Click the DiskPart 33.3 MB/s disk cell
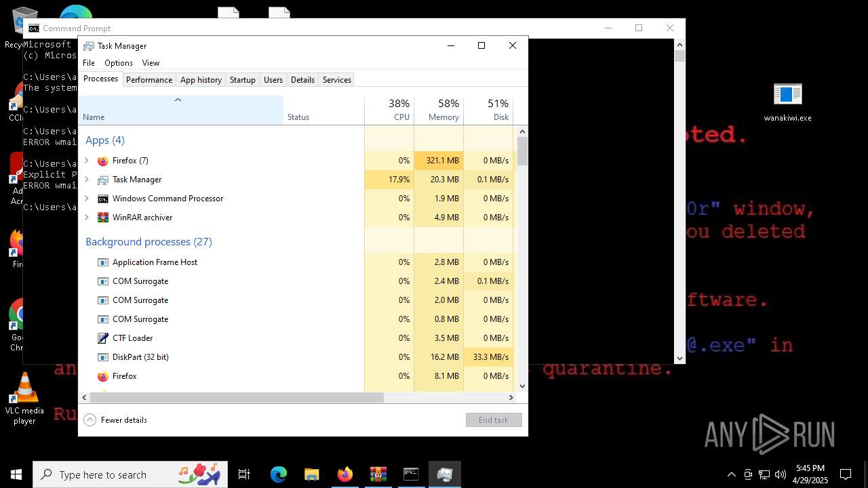The image size is (868, 488). (x=488, y=357)
